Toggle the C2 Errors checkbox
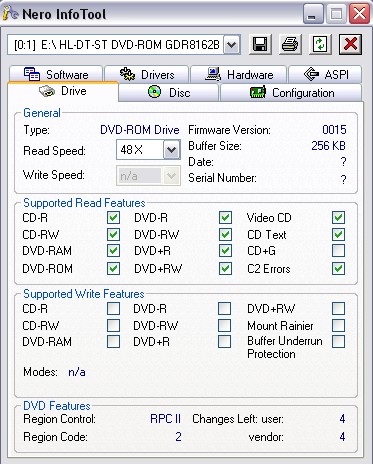 (x=338, y=268)
